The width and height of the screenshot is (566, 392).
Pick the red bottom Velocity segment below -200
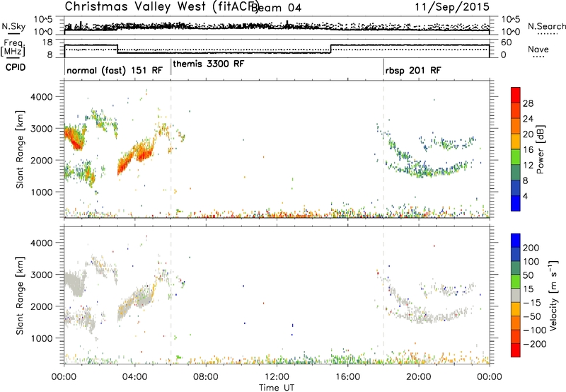[x=516, y=350]
